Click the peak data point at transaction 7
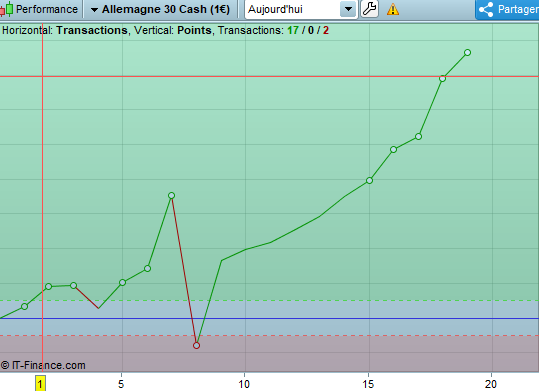The image size is (539, 391). coord(172,195)
